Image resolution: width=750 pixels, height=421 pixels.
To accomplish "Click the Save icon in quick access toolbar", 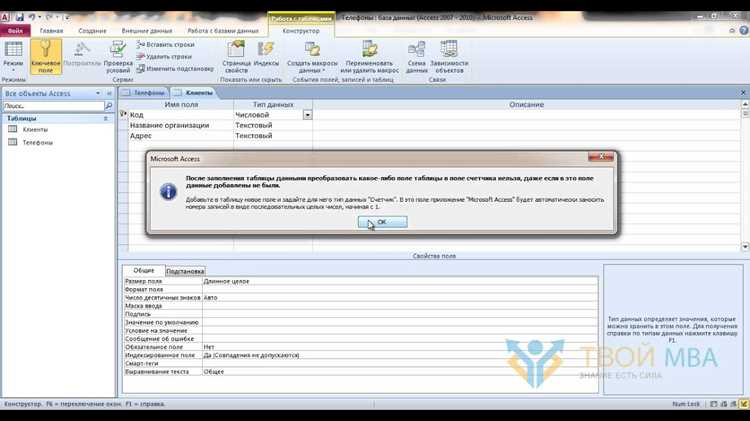I will tap(20, 17).
